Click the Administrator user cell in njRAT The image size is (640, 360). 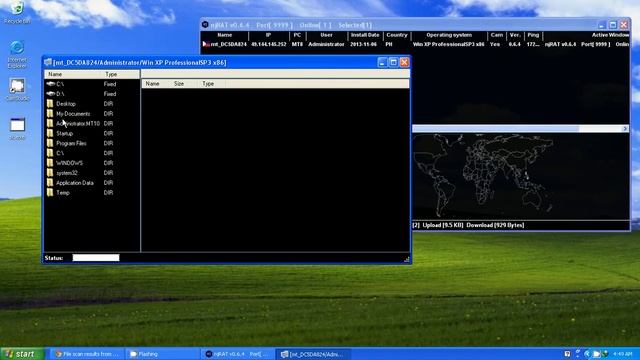(326, 44)
